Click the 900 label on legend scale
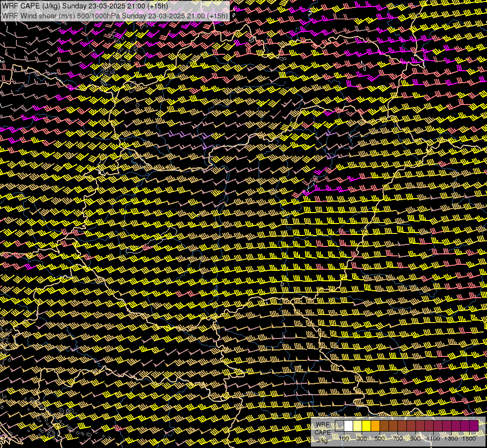Image resolution: width=487 pixels, height=448 pixels. [x=415, y=439]
